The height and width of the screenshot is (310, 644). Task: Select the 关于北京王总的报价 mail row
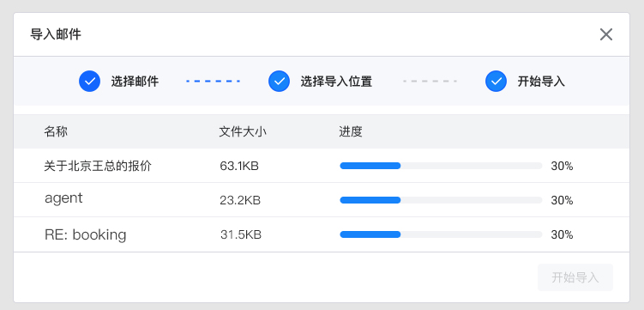point(322,166)
